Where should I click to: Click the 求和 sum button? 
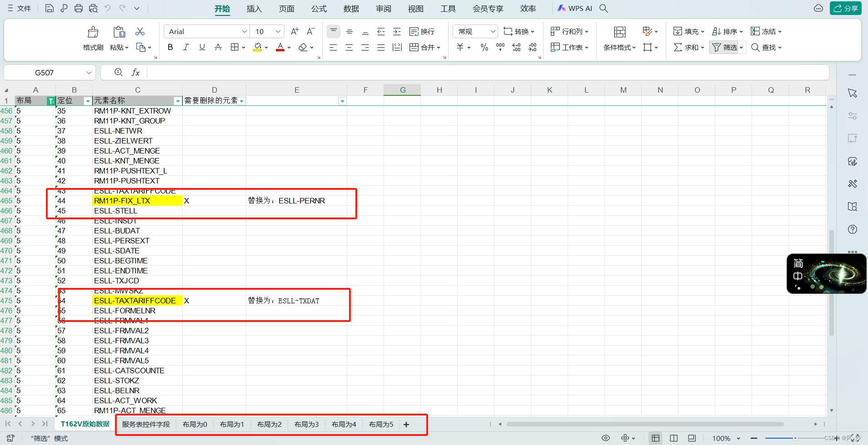[x=688, y=47]
